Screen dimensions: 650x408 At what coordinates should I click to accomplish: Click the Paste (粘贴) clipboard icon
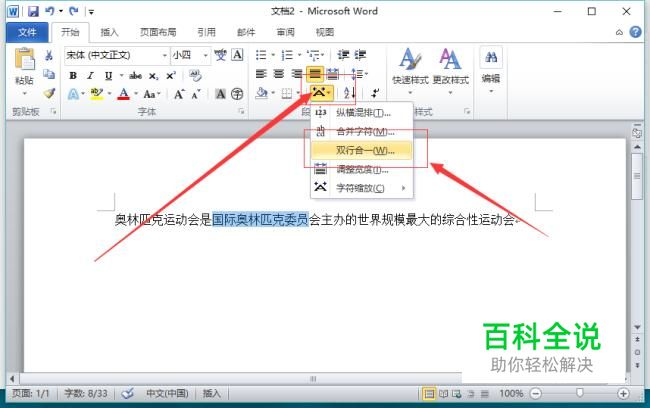tap(24, 59)
